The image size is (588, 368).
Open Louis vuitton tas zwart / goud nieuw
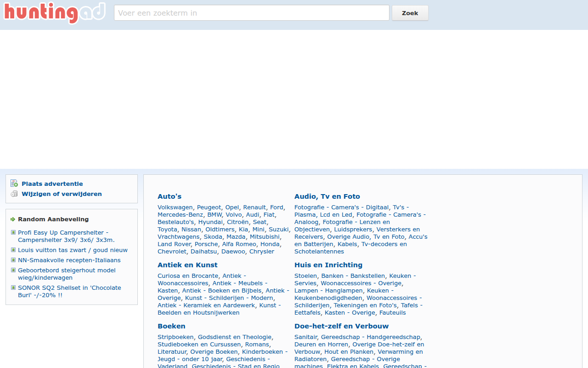[x=73, y=250]
